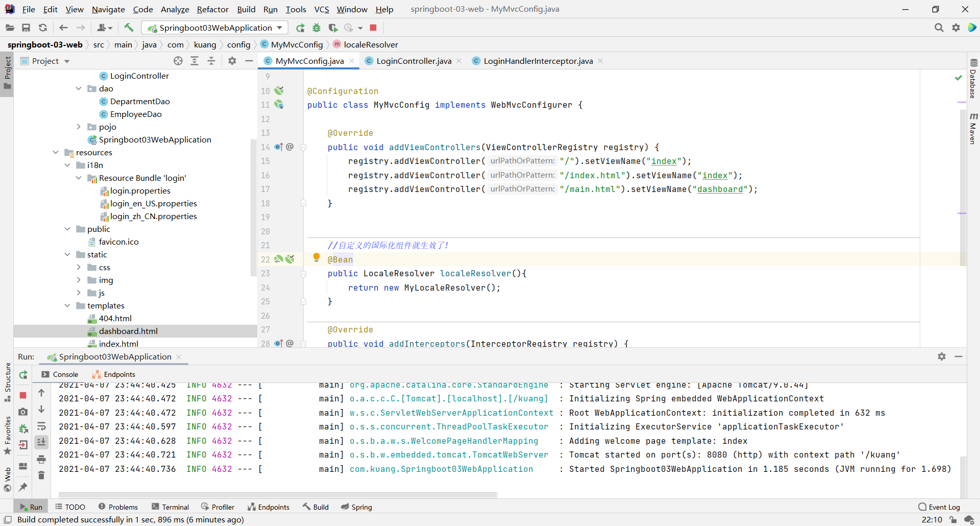Open the Navigate menu
The width and height of the screenshot is (980, 526).
108,9
